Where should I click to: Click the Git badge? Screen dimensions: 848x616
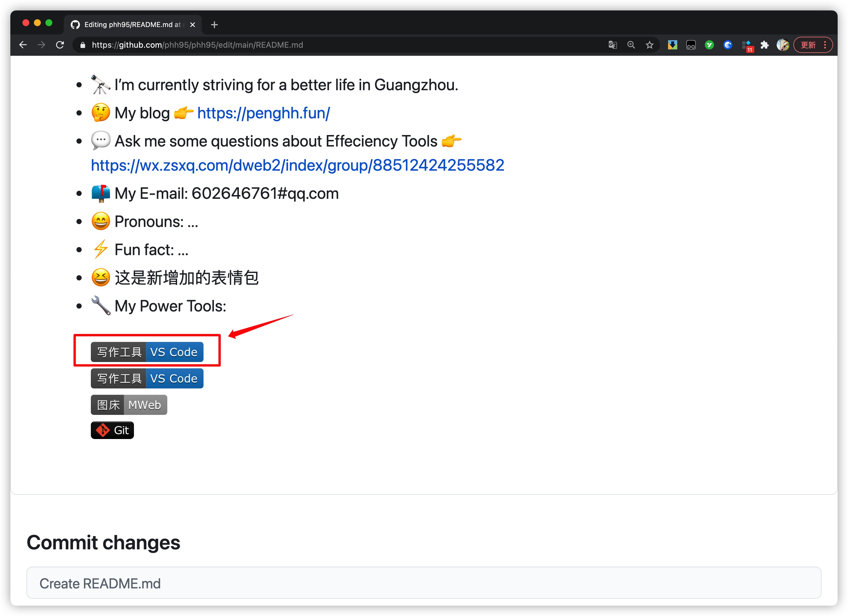point(112,430)
